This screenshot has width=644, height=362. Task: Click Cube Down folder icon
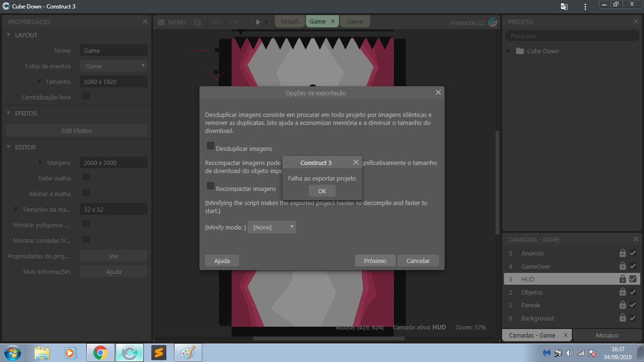520,51
